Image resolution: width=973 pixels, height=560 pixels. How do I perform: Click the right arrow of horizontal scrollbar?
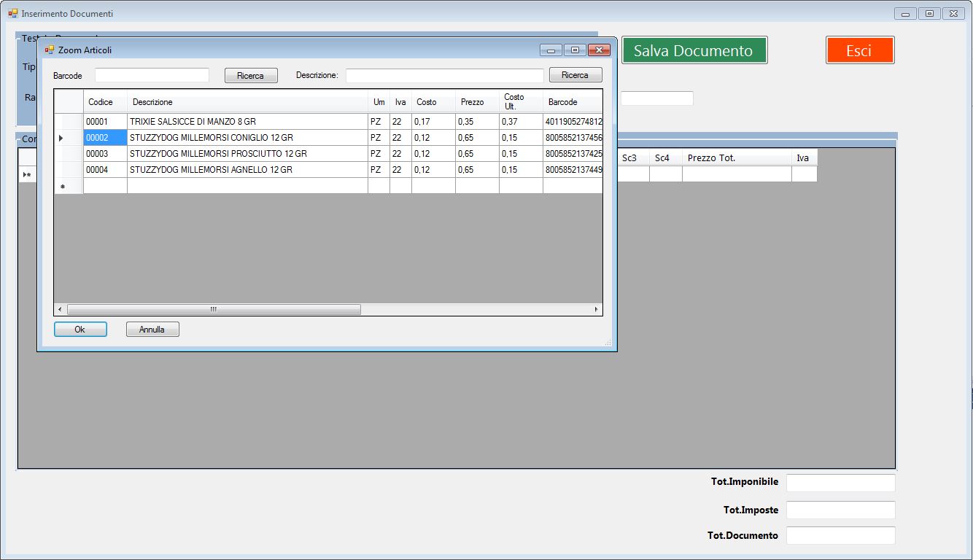(597, 309)
